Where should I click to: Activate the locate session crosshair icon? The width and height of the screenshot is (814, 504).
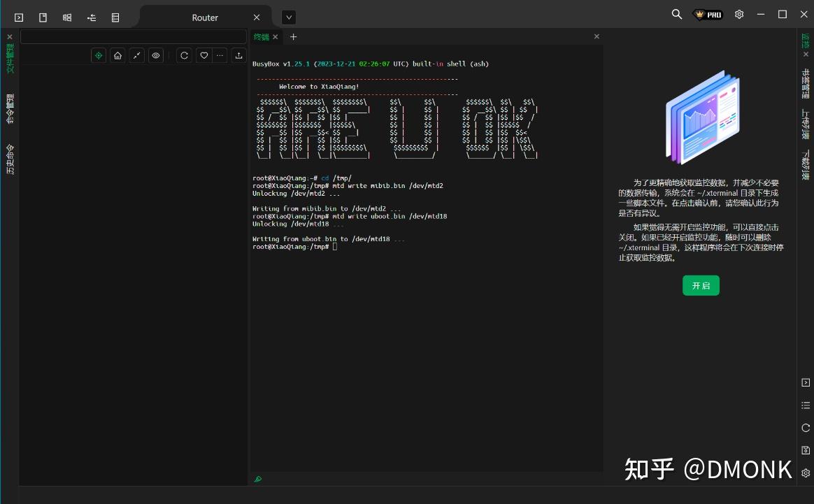pos(99,55)
